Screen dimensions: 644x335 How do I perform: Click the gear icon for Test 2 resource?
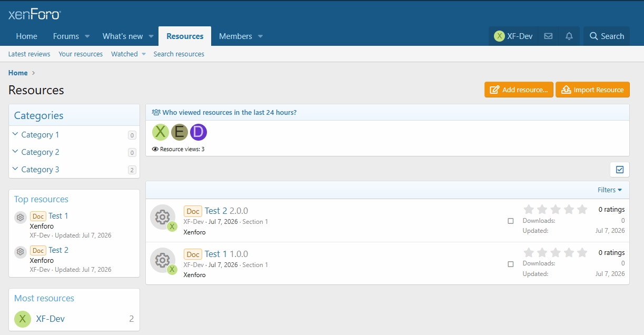point(163,217)
